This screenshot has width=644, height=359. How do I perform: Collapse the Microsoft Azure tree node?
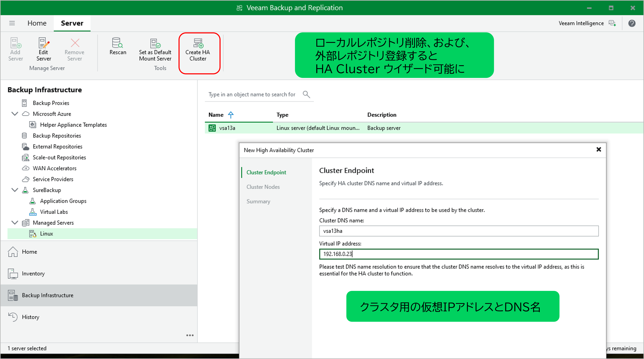tap(15, 114)
